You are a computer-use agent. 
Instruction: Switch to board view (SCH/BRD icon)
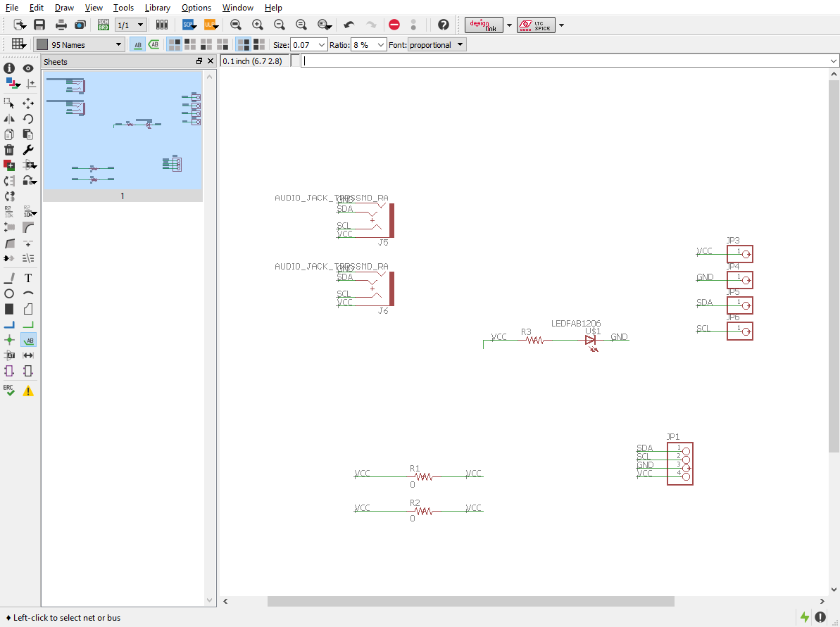(x=104, y=25)
